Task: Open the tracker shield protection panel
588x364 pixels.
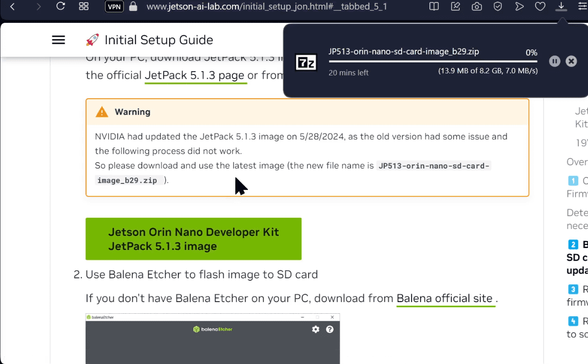Action: [498, 7]
